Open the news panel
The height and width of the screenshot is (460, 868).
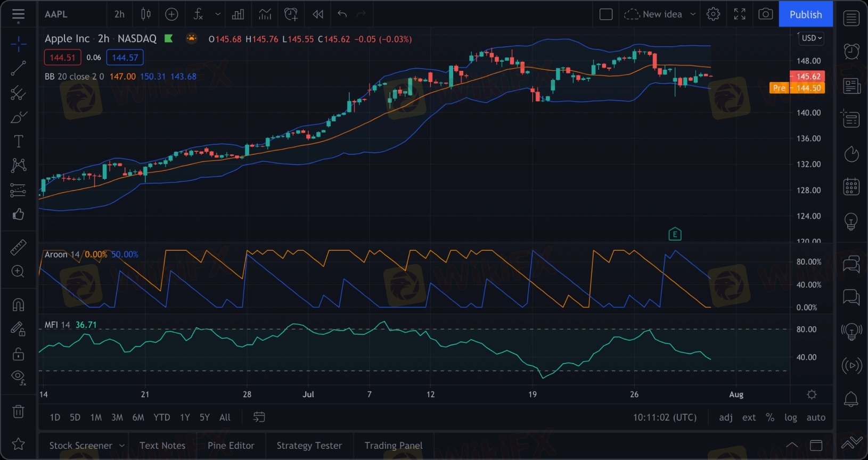pos(851,86)
